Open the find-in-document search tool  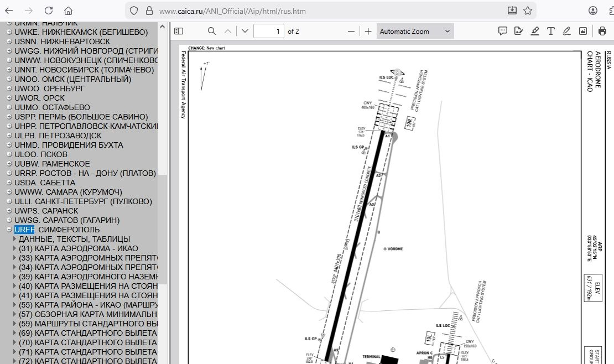point(212,32)
